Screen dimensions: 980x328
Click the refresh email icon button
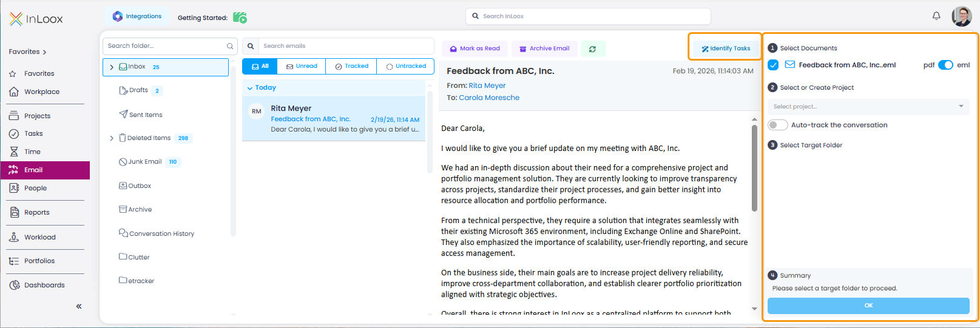pyautogui.click(x=593, y=49)
